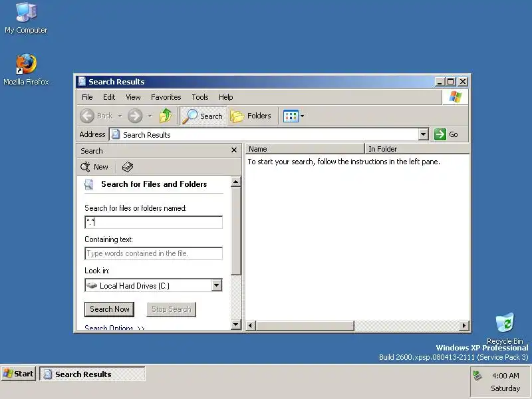Sort results by In Folder column
Screen dimensions: 532x399
tap(417, 148)
